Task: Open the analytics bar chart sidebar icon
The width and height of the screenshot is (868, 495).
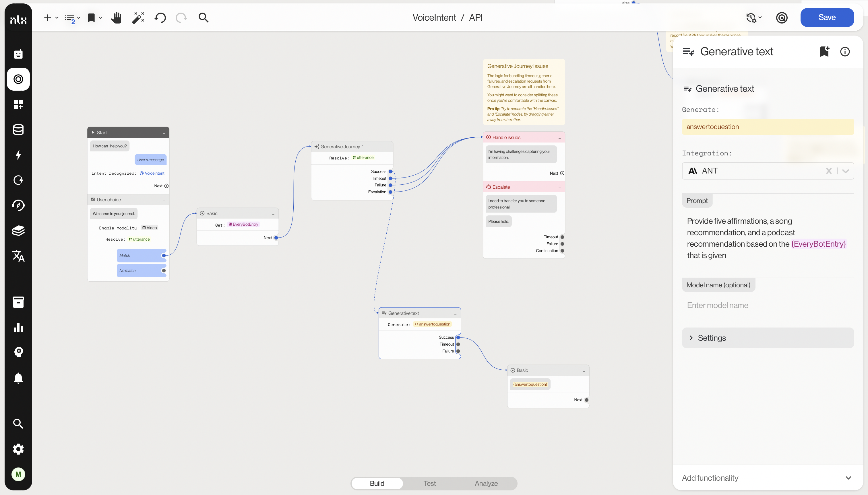Action: pyautogui.click(x=18, y=328)
